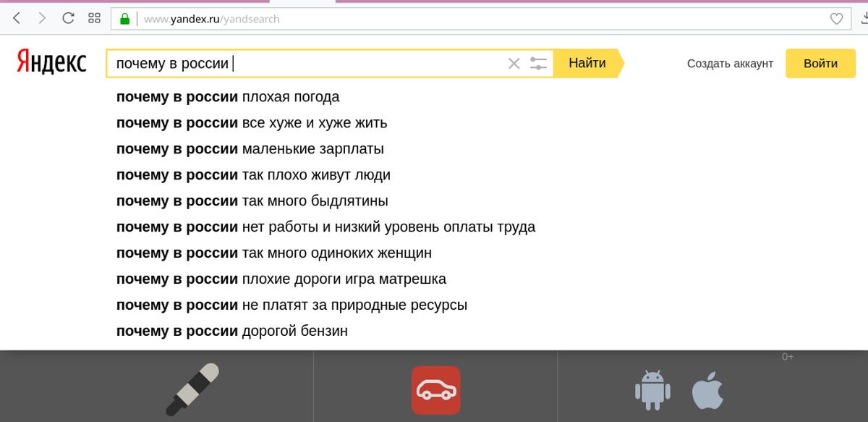This screenshot has width=868, height=422.
Task: Click the Apple logo icon
Action: (x=707, y=392)
